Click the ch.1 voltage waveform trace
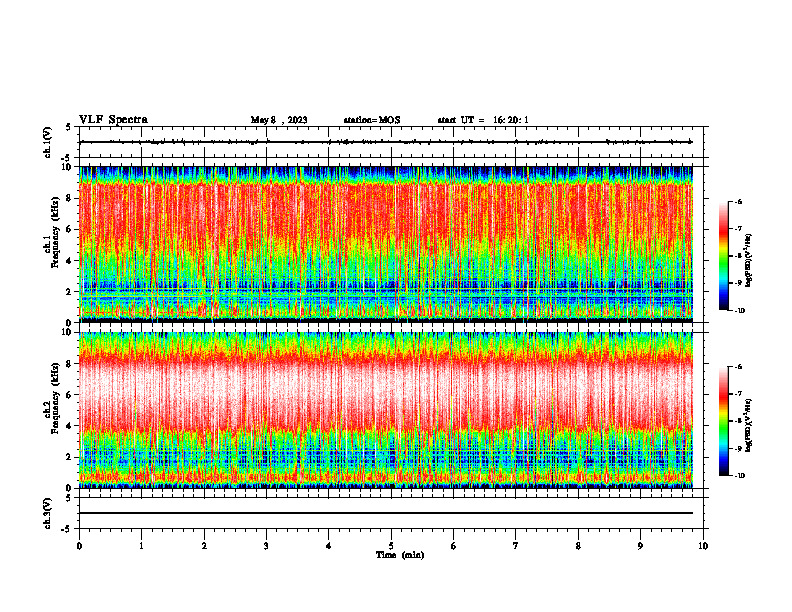This screenshot has height=612, width=792. pyautogui.click(x=386, y=142)
